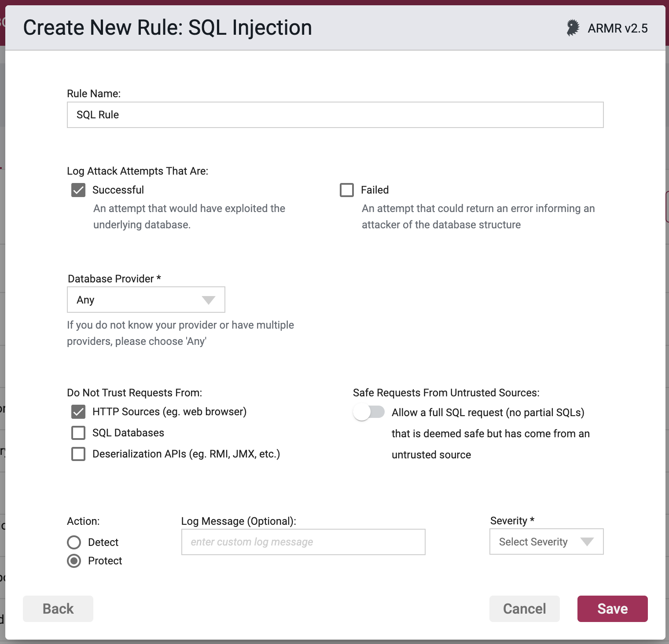This screenshot has height=644, width=669.
Task: Uncheck HTTP Sources checkbox
Action: click(x=78, y=412)
